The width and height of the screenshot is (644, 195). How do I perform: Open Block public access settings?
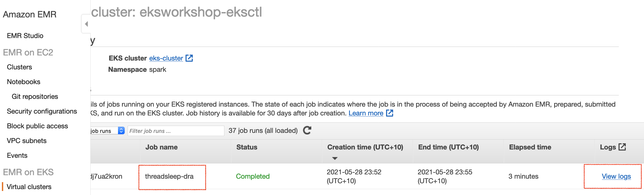point(37,126)
